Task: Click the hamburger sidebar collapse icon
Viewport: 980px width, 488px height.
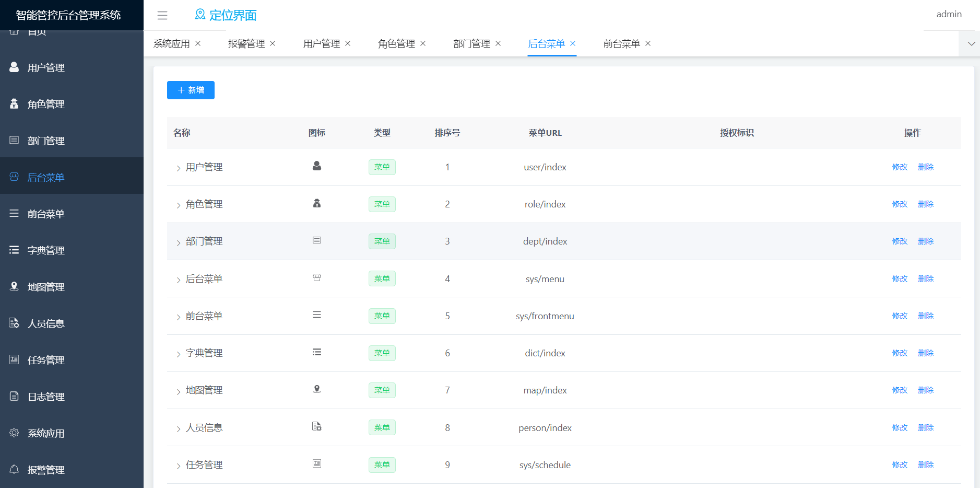Action: pyautogui.click(x=162, y=15)
